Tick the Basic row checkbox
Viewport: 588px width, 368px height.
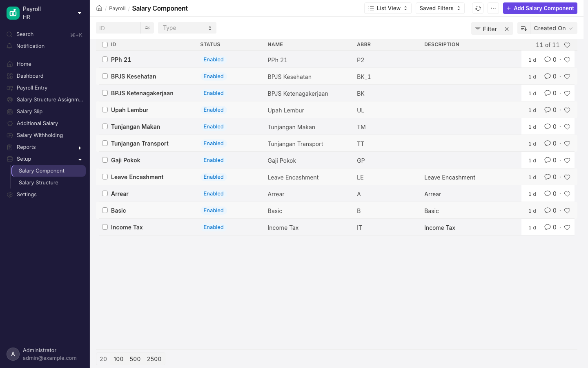105,210
